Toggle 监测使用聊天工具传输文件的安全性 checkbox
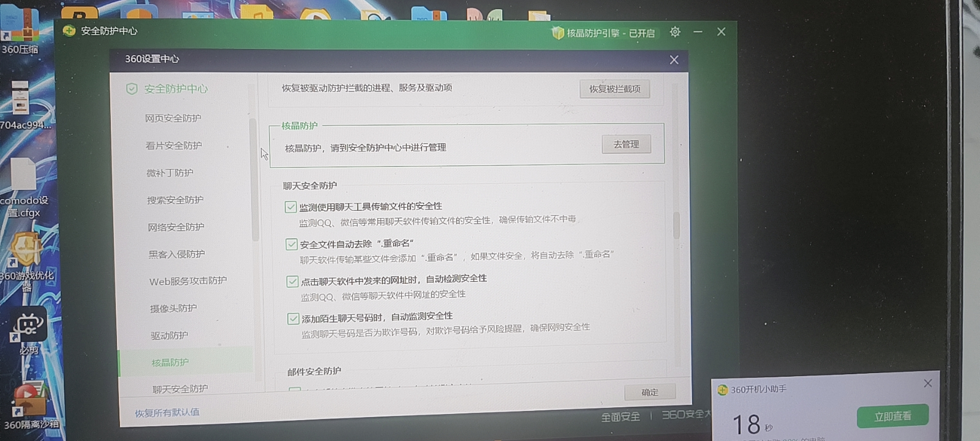980x441 pixels. point(290,207)
